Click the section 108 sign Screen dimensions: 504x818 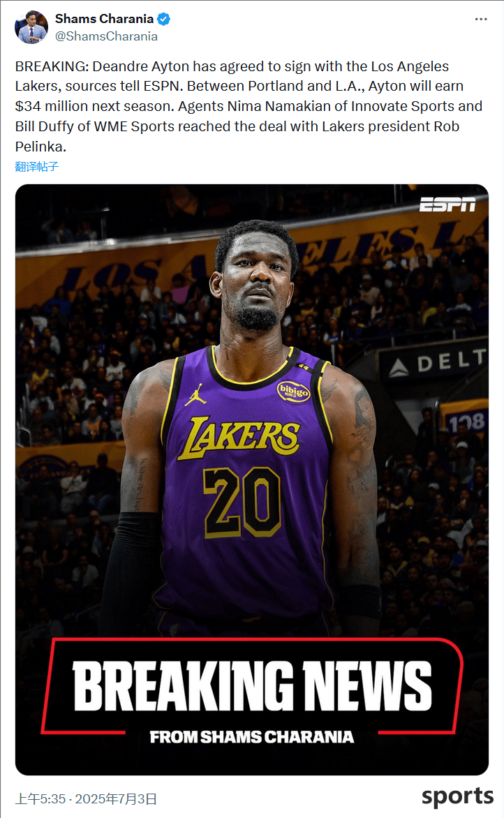[467, 422]
